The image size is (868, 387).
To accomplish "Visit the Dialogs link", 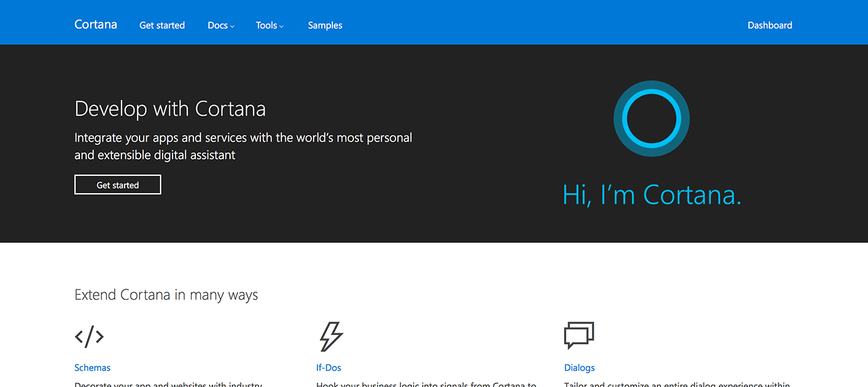I will [x=579, y=368].
